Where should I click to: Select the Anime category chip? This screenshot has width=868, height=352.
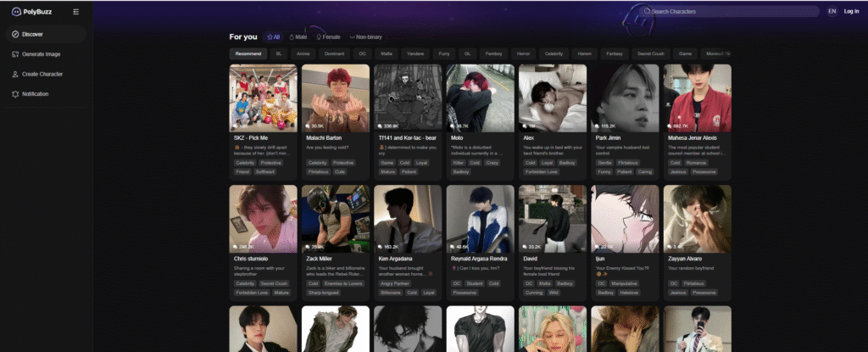point(303,53)
